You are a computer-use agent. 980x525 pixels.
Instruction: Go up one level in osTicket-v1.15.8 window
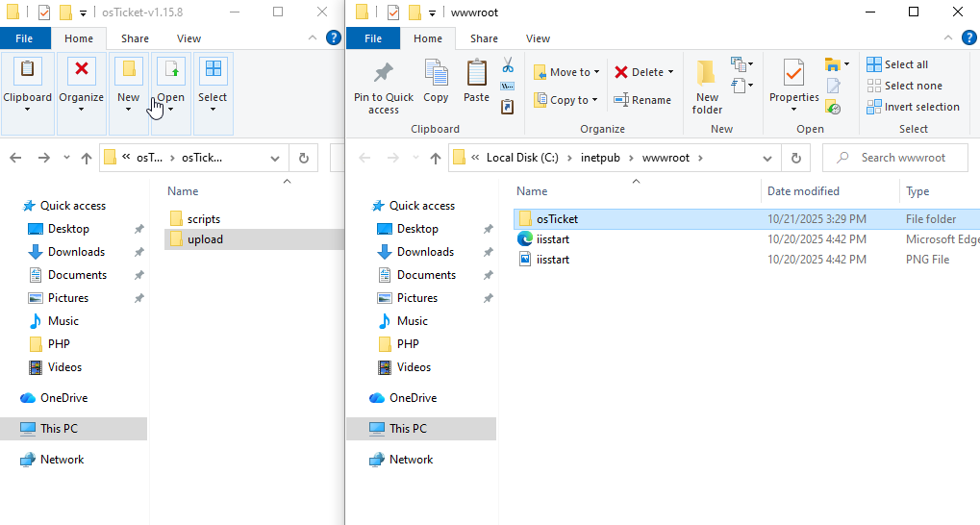click(x=87, y=158)
